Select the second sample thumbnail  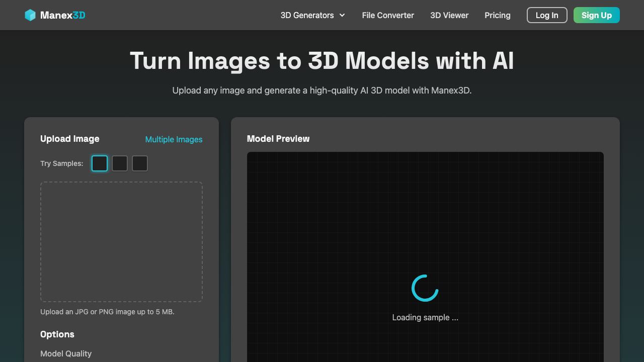pos(120,163)
